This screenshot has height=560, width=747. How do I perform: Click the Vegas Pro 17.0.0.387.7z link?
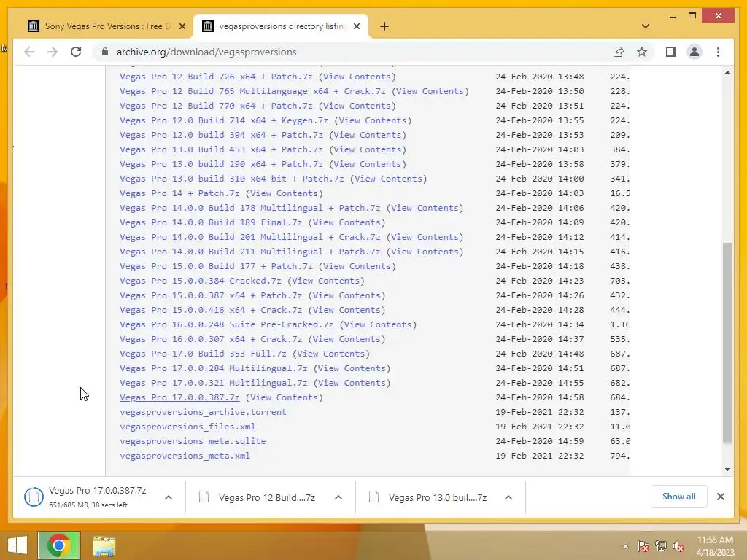coord(179,397)
